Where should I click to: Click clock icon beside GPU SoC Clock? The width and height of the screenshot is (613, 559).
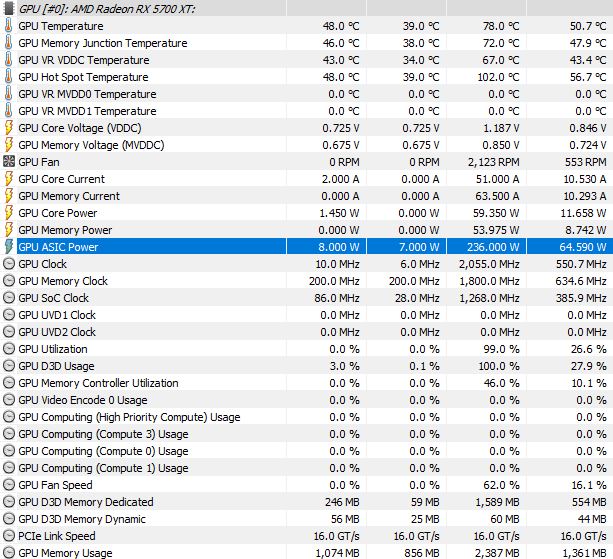(x=9, y=298)
